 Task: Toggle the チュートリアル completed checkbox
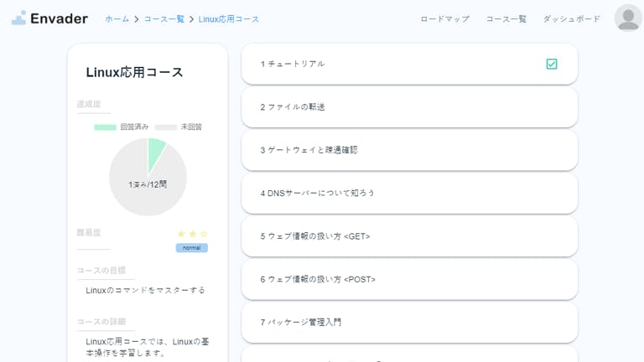[x=552, y=64]
